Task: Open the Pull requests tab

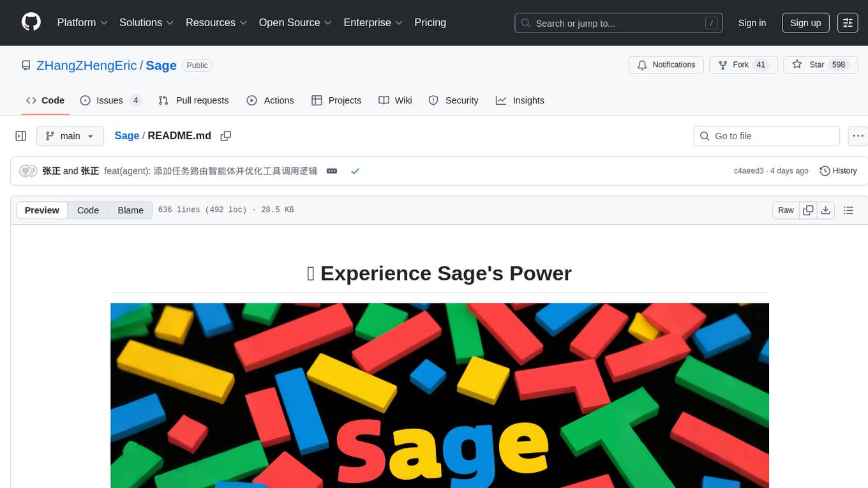Action: pos(193,100)
